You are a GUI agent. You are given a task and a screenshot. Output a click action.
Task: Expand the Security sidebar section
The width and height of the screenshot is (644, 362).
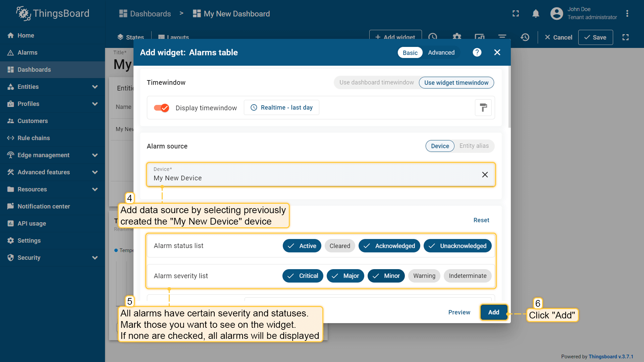[29, 257]
